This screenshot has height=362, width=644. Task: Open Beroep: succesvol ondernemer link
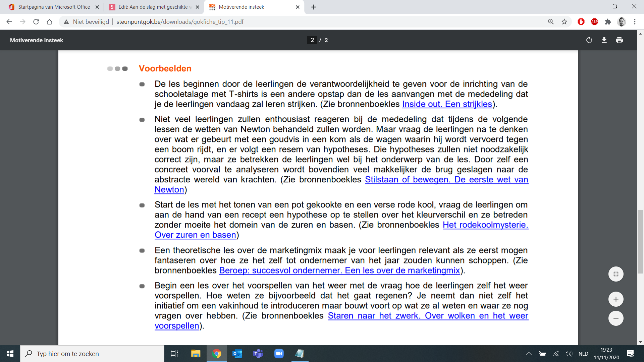(339, 270)
